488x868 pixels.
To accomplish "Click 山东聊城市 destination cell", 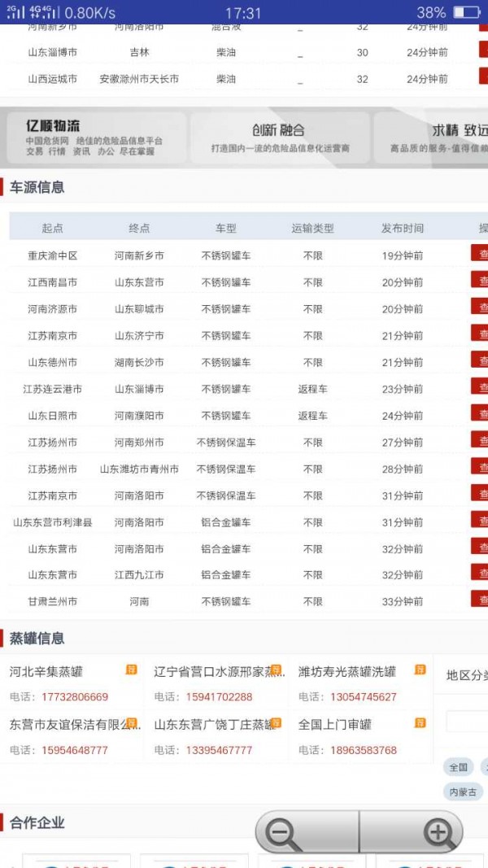I will point(139,309).
